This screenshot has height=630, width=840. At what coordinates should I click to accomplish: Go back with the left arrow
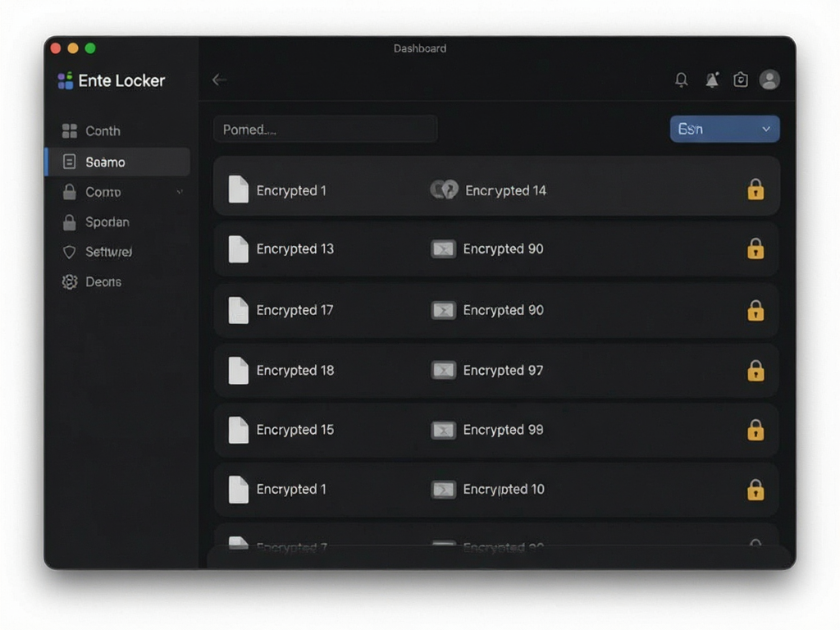click(219, 80)
